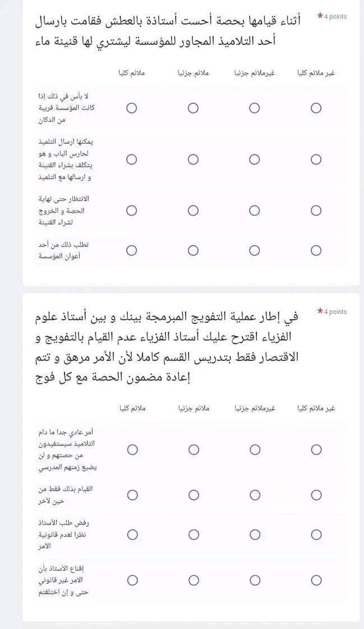This screenshot has height=629, width=364.
Task: Pick 'غير ملائم جزئيا' for 'رفض طلب الأستاذ' row
Action: [255, 534]
